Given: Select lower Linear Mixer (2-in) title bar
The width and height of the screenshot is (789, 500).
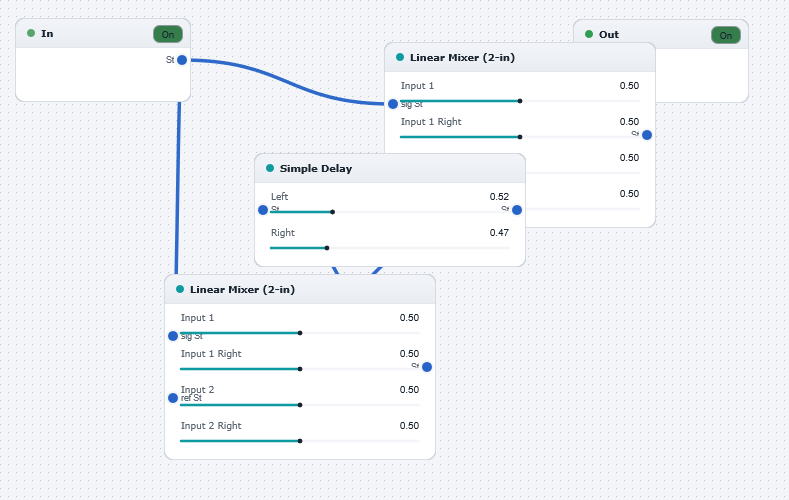Looking at the screenshot, I should coord(300,290).
